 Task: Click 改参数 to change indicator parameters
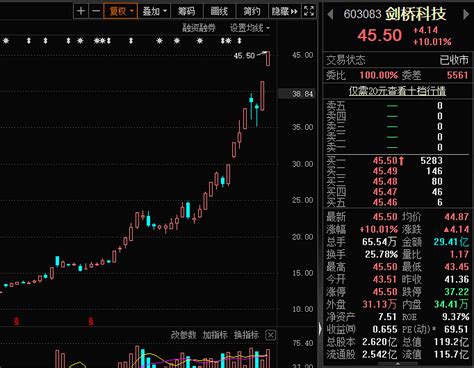pyautogui.click(x=183, y=335)
